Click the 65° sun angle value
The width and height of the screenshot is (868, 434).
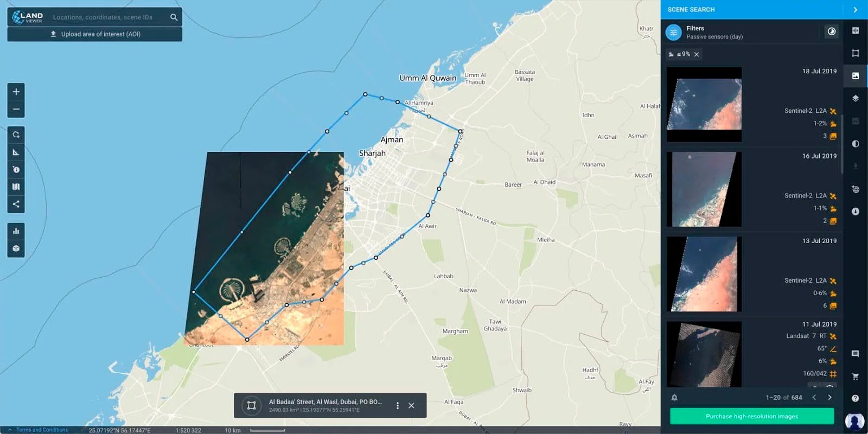(x=822, y=348)
